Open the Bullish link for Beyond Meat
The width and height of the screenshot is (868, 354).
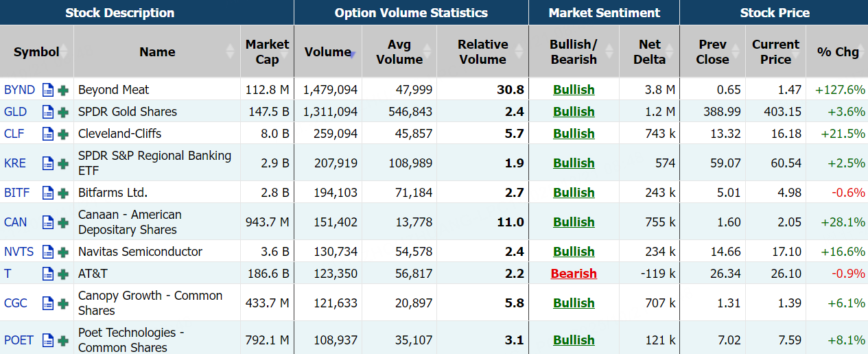(x=574, y=90)
